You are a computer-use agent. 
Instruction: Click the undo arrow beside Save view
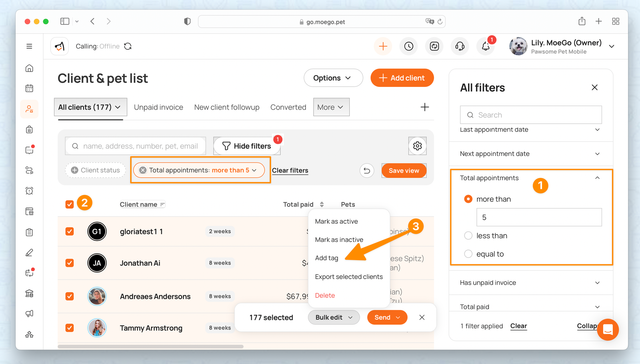tap(367, 171)
